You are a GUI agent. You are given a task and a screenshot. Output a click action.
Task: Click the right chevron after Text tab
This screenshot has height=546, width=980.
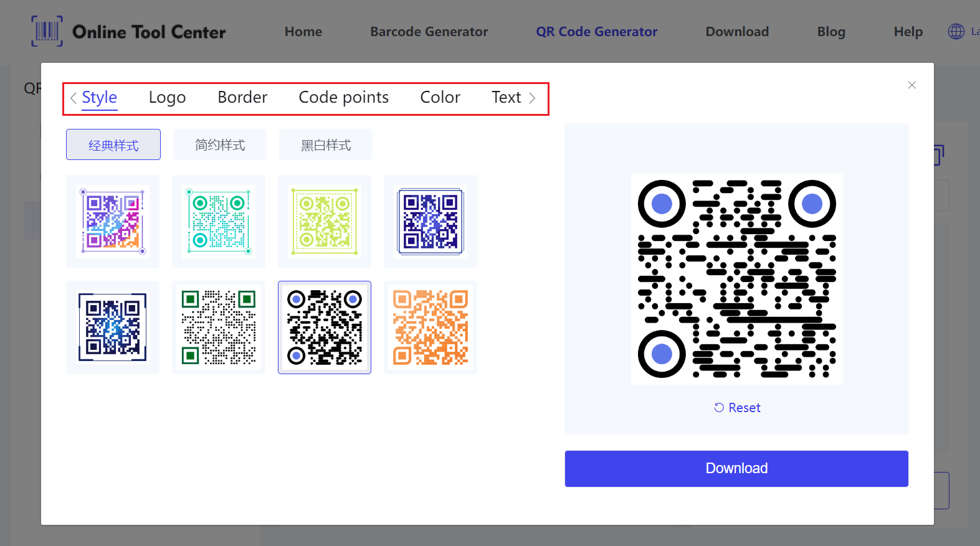pyautogui.click(x=532, y=98)
